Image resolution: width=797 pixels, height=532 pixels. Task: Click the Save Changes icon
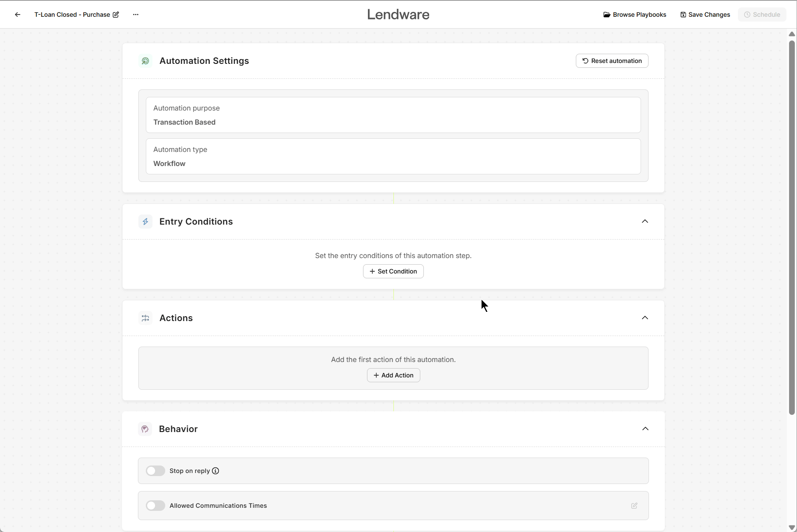pyautogui.click(x=683, y=14)
